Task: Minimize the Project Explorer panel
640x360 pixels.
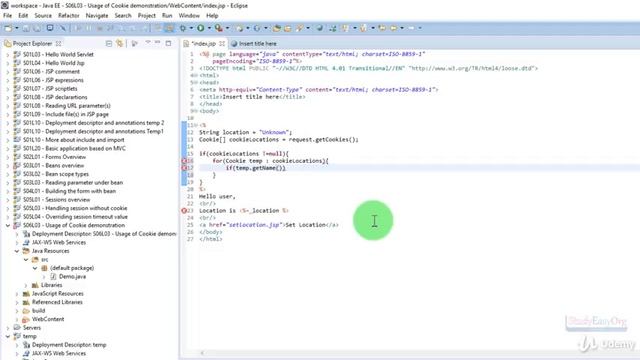Action: [x=158, y=43]
